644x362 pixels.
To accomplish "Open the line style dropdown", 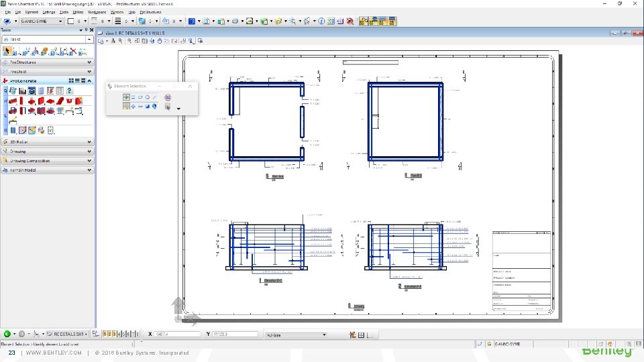I will coord(109,21).
